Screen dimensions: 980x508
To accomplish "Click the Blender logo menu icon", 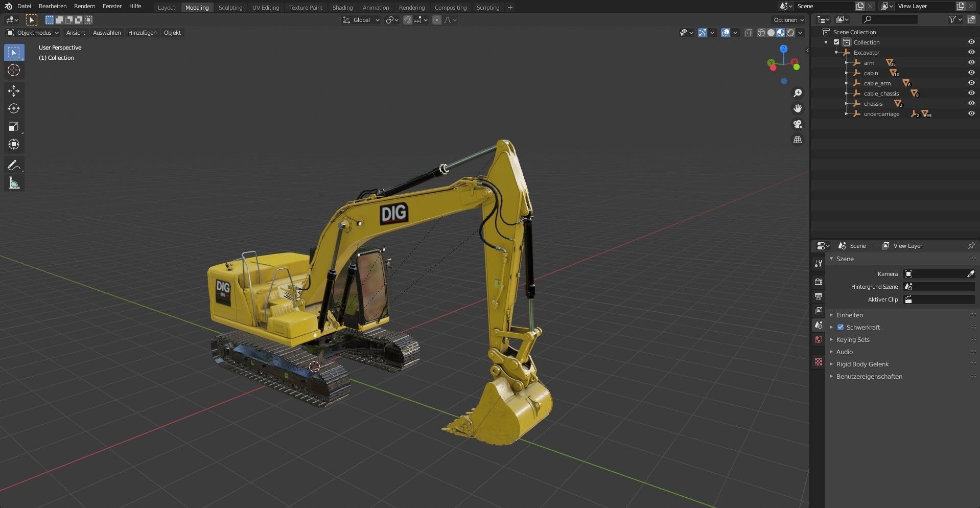I will click(x=8, y=6).
